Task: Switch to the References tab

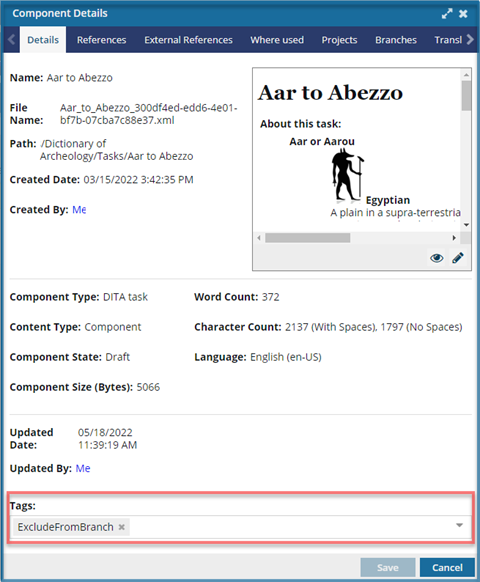Action: 101,40
